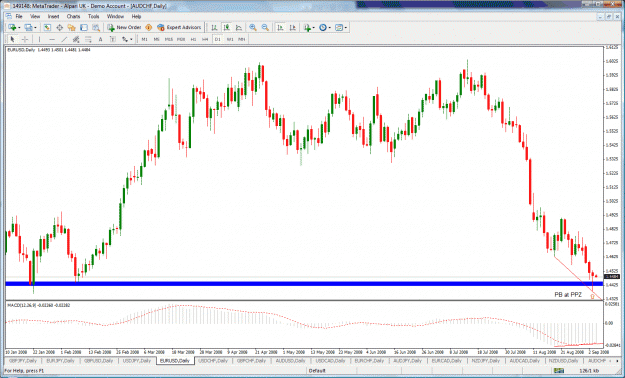The image size is (625, 378).
Task: Click the Default profile status cell
Action: click(317, 371)
